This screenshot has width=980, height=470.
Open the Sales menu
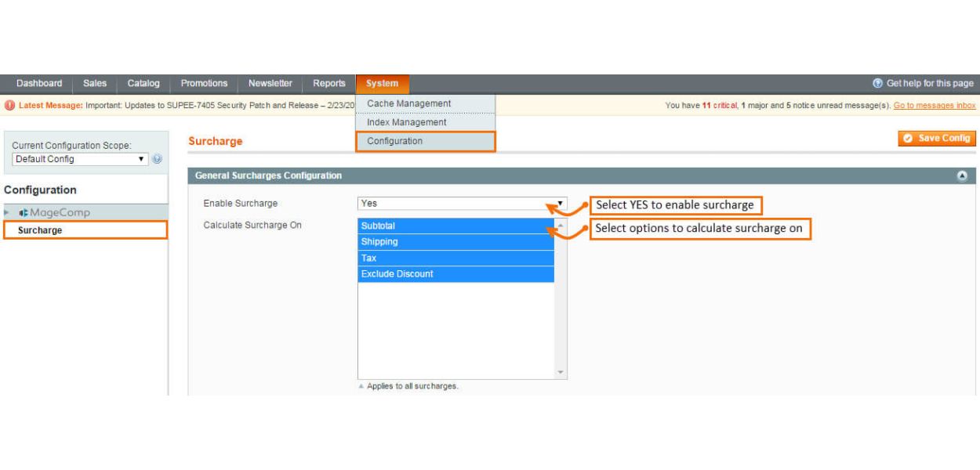(x=94, y=84)
